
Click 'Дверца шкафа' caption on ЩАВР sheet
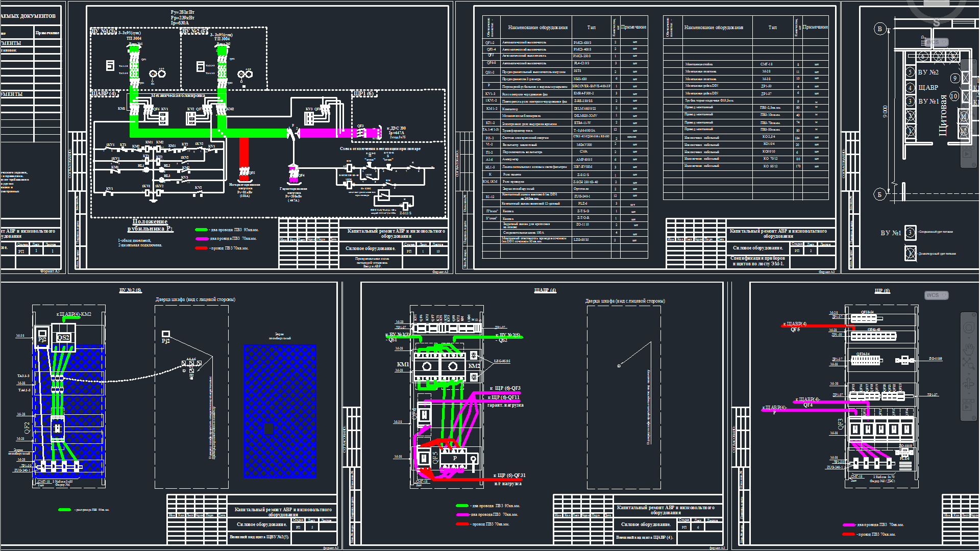click(625, 301)
